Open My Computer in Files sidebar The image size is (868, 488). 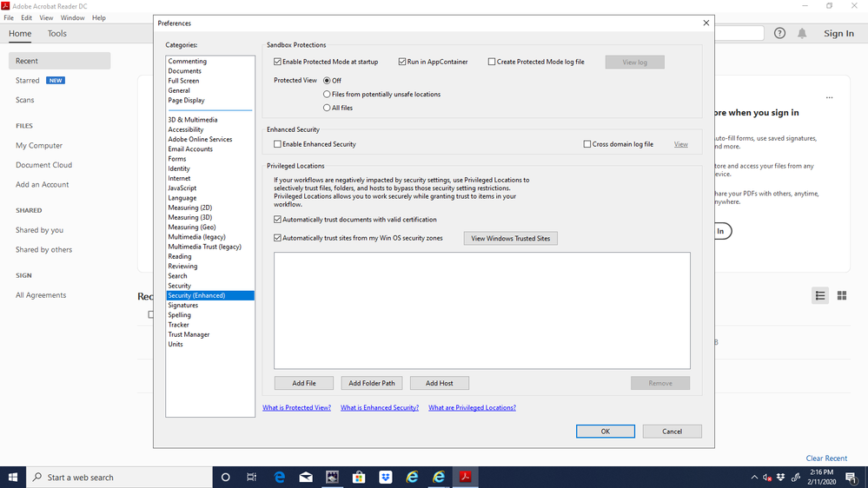tap(39, 146)
